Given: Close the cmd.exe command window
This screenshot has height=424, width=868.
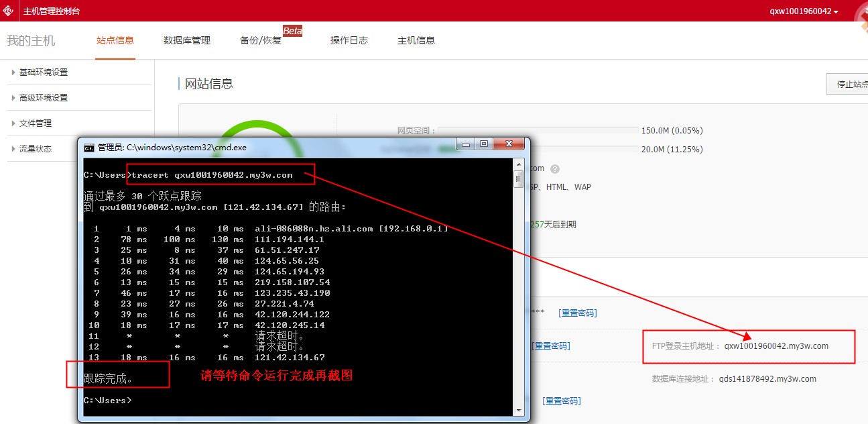Looking at the screenshot, I should click(511, 144).
